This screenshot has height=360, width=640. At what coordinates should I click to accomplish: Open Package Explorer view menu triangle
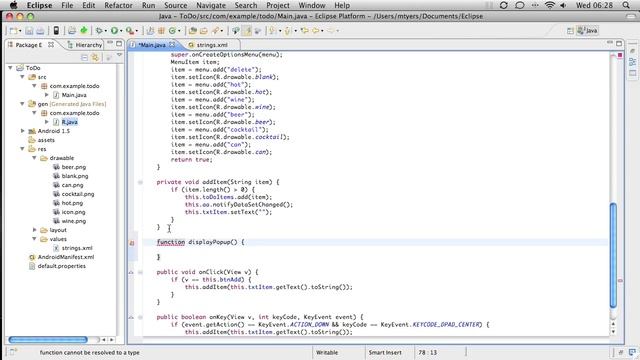point(119,55)
